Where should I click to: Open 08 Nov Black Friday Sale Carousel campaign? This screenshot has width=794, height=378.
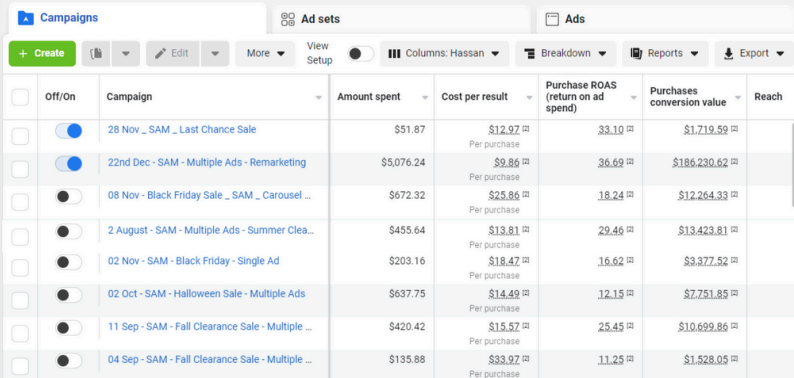point(209,195)
